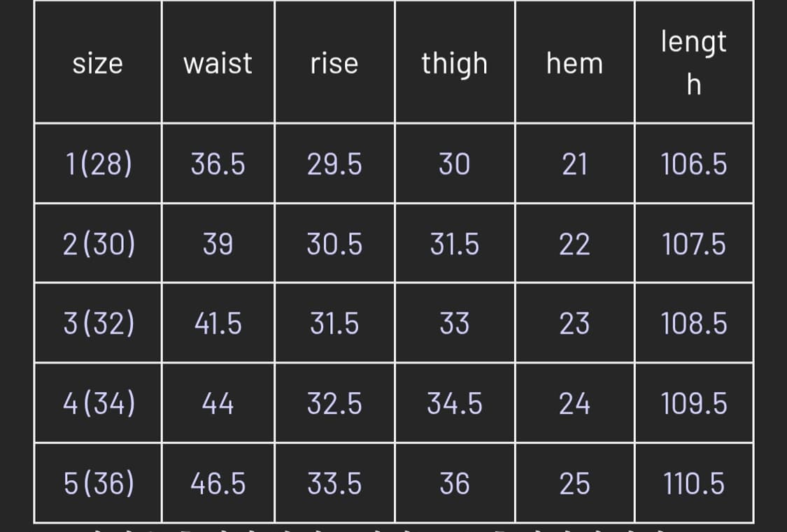The width and height of the screenshot is (787, 532).
Task: Select waist value 44 for size 4(34)
Action: [218, 403]
